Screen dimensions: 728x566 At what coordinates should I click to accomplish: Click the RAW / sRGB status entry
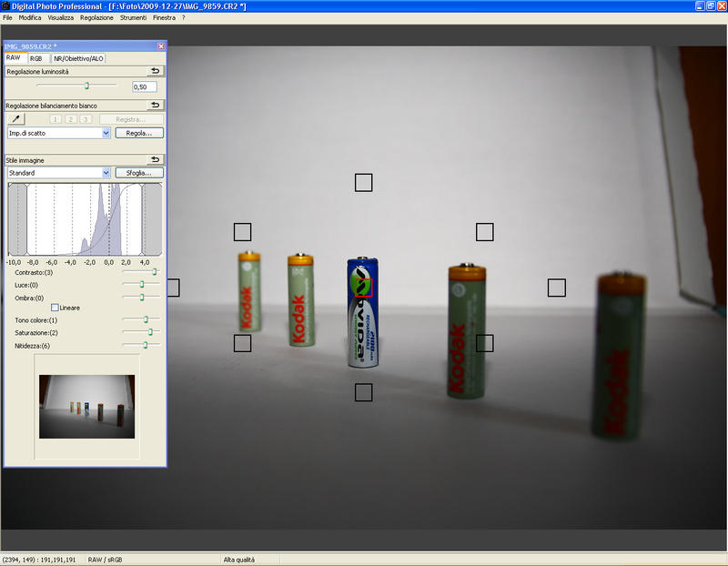[105, 560]
